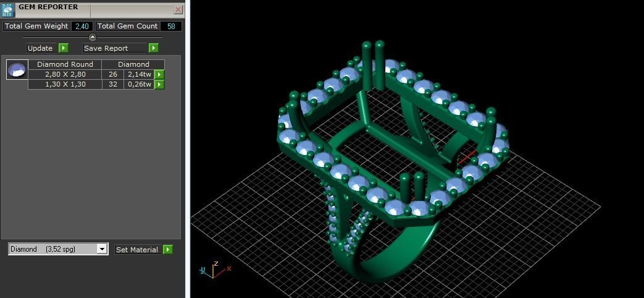Click the Diamond material column header

pos(133,64)
